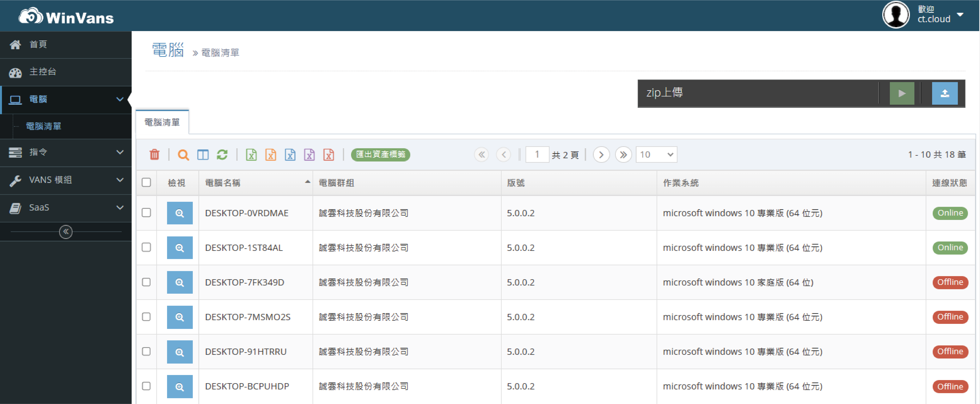
Task: Click the DESKTOP-1ST84AL computer name
Action: [244, 248]
